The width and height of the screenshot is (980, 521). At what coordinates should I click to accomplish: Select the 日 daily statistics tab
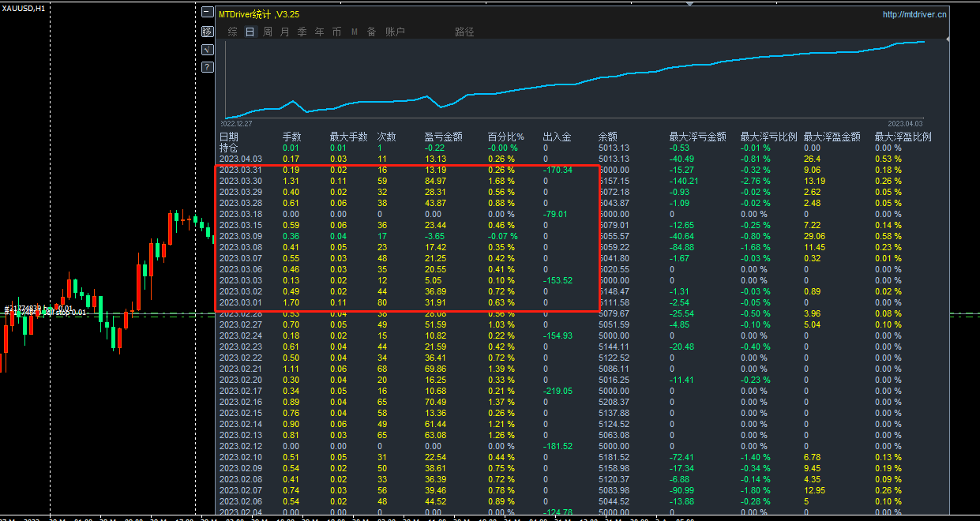(250, 32)
